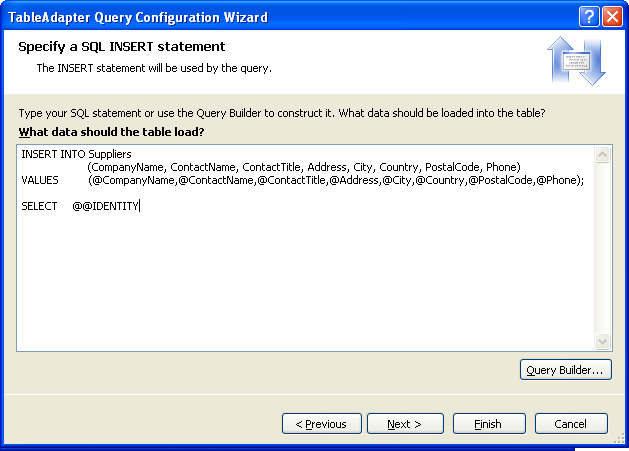Click the 'Specify a SQL INSERT statement' heading
Screen dimensions: 629x451
[121, 47]
